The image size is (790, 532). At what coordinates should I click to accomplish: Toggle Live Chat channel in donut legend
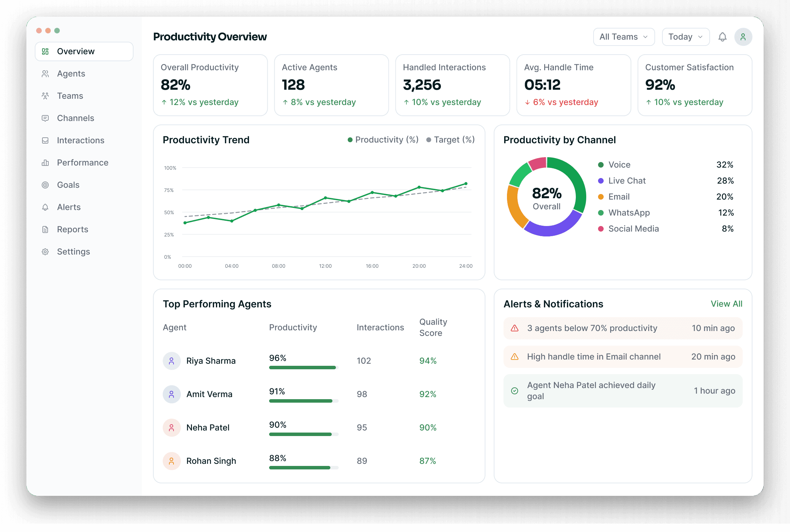(x=622, y=181)
